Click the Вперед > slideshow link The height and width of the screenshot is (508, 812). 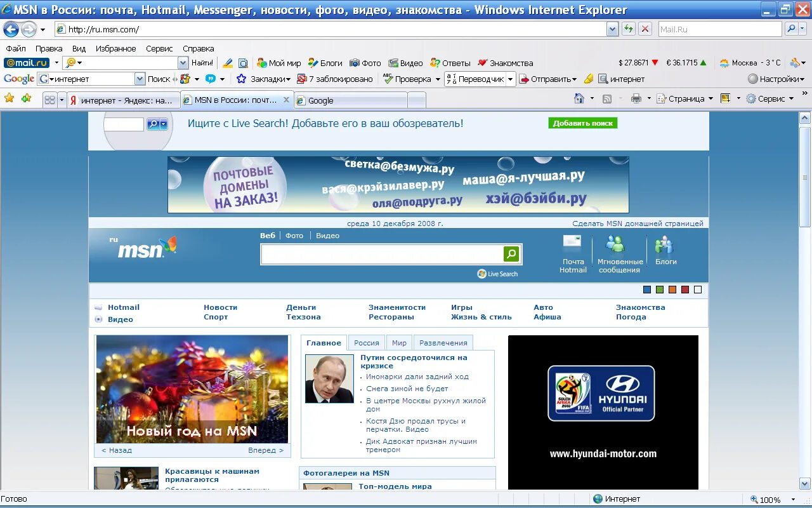pyautogui.click(x=266, y=450)
